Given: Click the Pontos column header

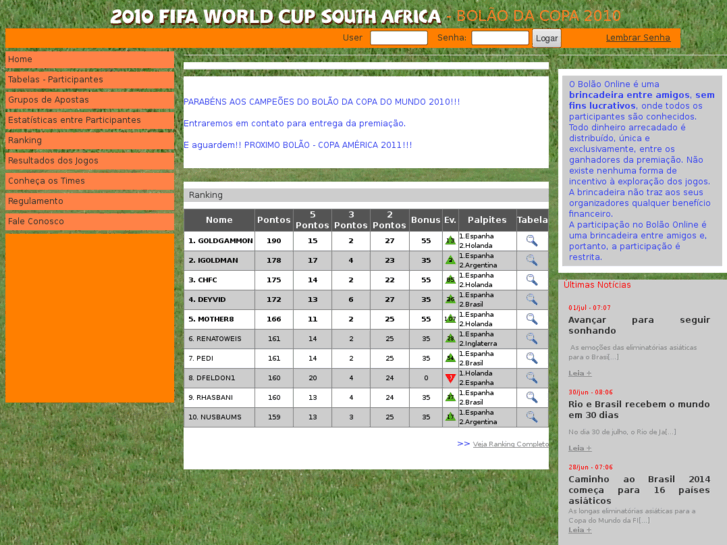Looking at the screenshot, I should point(274,220).
